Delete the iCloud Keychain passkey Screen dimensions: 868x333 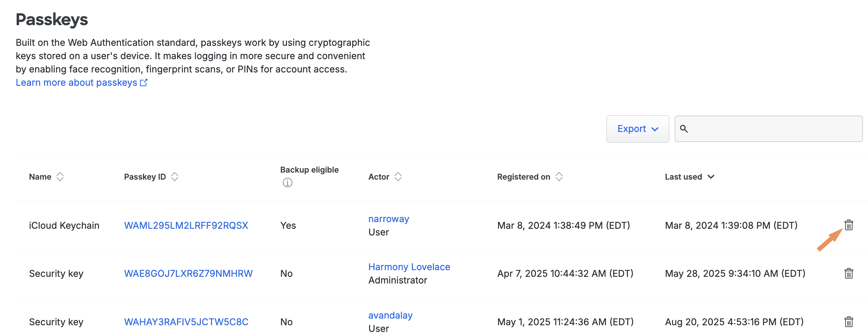[848, 225]
